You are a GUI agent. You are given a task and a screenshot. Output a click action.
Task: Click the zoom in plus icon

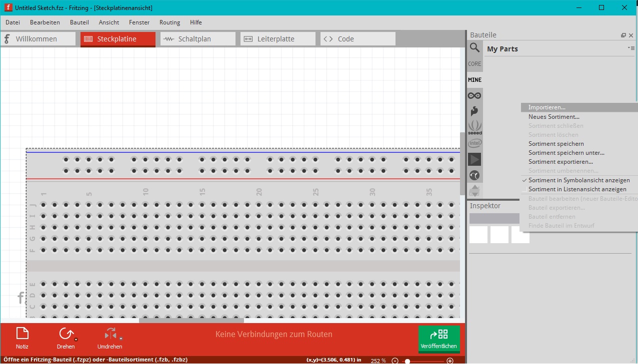click(450, 361)
